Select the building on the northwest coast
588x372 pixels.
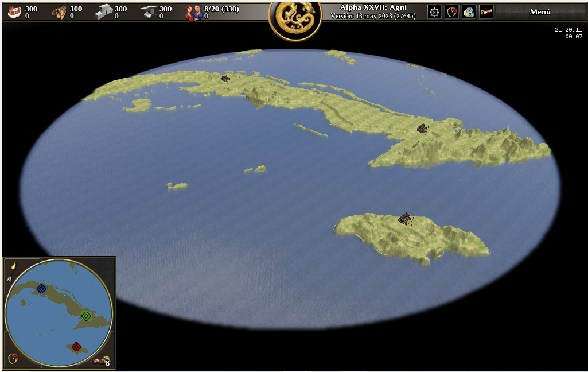tap(225, 78)
